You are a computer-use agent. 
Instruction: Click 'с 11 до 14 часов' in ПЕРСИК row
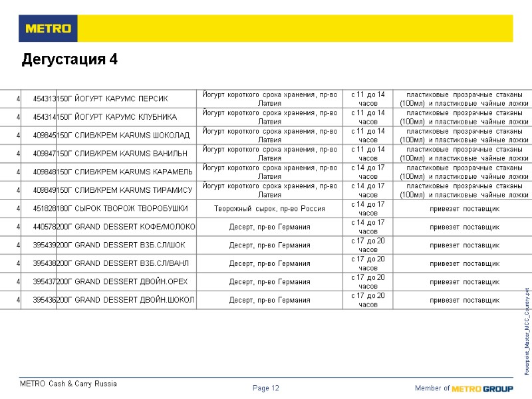368,98
